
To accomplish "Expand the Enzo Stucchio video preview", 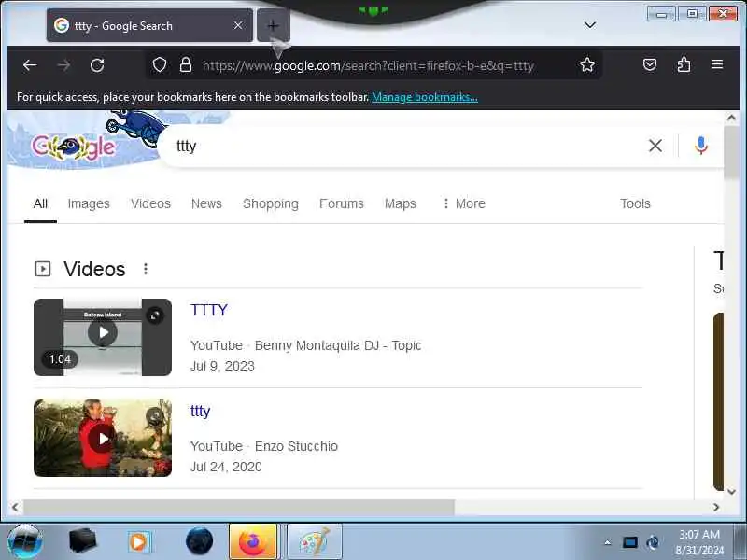I will pos(155,416).
